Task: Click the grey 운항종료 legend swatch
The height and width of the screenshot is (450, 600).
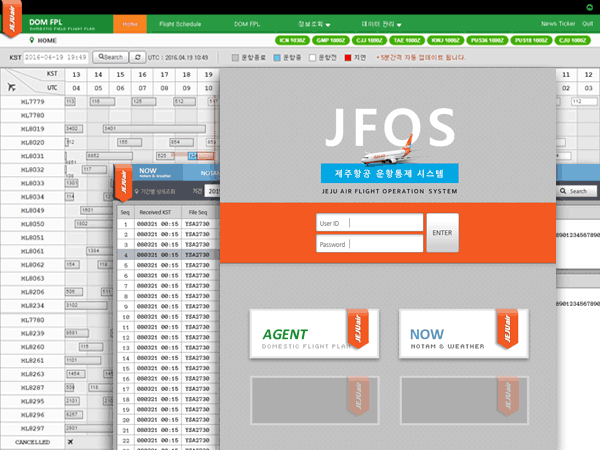Action: pyautogui.click(x=235, y=58)
